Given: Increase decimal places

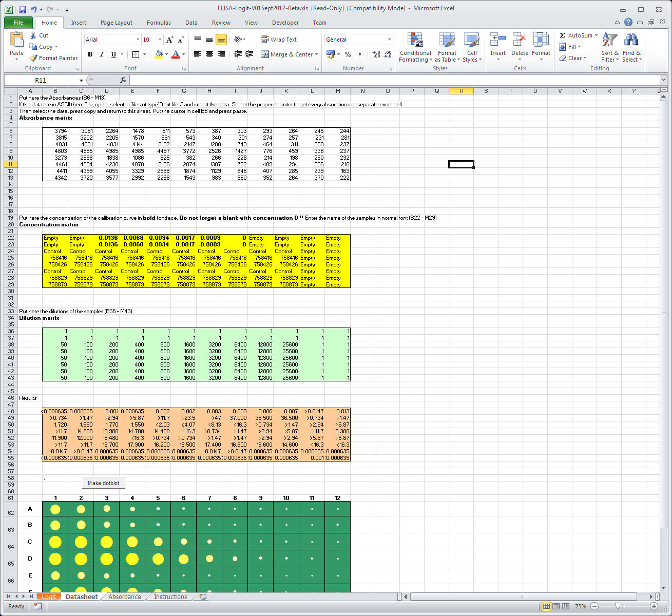Looking at the screenshot, I should (x=376, y=54).
